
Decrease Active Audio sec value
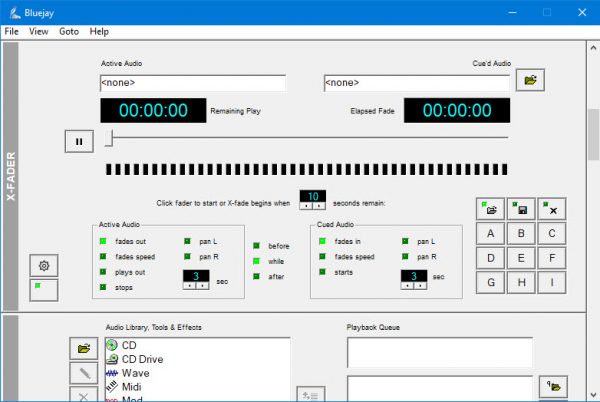click(190, 286)
